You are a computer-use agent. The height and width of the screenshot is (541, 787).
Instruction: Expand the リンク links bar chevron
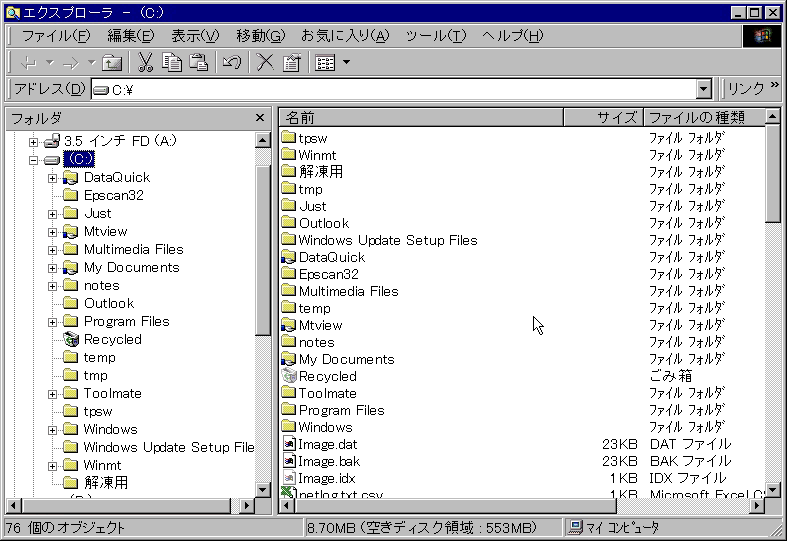pos(774,84)
